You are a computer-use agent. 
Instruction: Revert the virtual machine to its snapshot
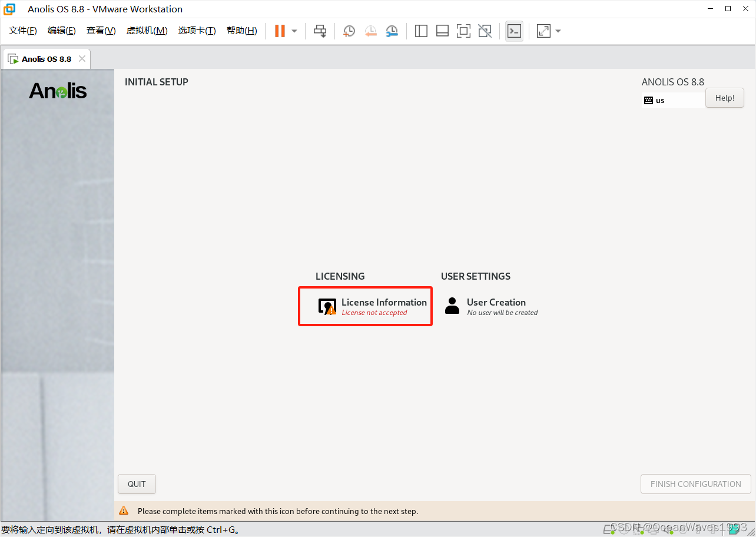click(x=370, y=31)
